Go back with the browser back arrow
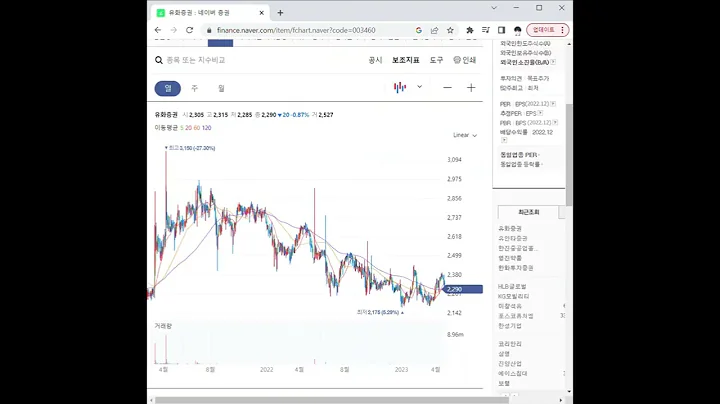This screenshot has width=720, height=404. click(x=158, y=30)
